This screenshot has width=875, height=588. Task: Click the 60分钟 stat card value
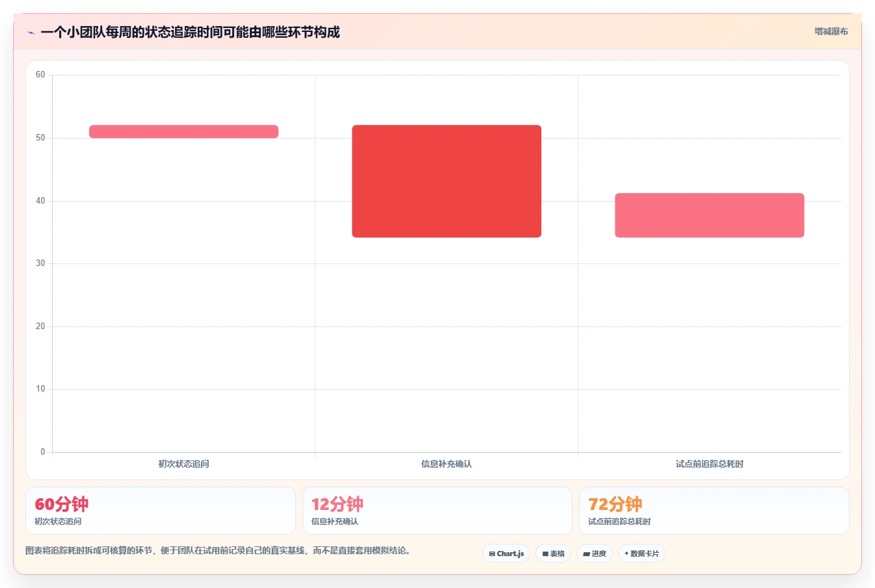[x=61, y=504]
